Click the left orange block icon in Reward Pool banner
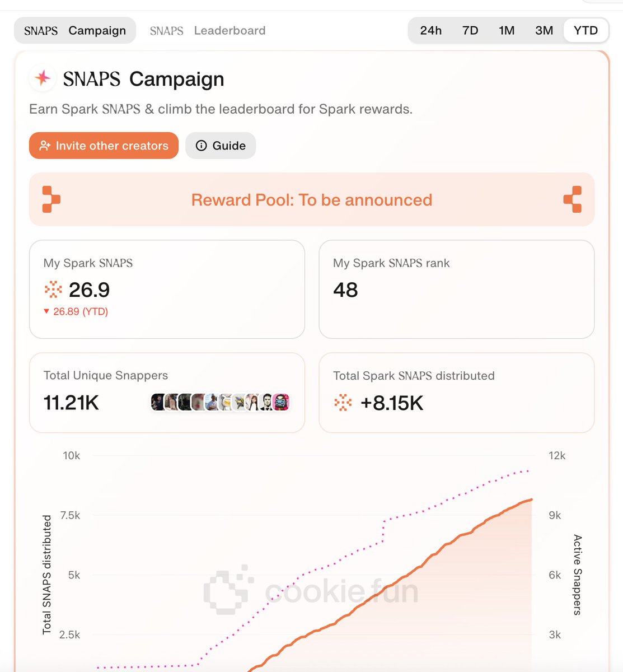This screenshot has height=672, width=623. (x=51, y=199)
